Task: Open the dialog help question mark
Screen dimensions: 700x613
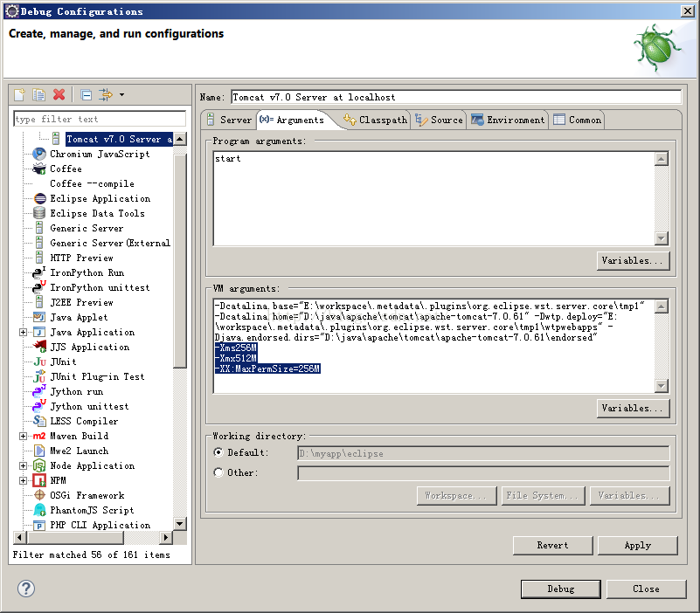Action: [x=26, y=589]
